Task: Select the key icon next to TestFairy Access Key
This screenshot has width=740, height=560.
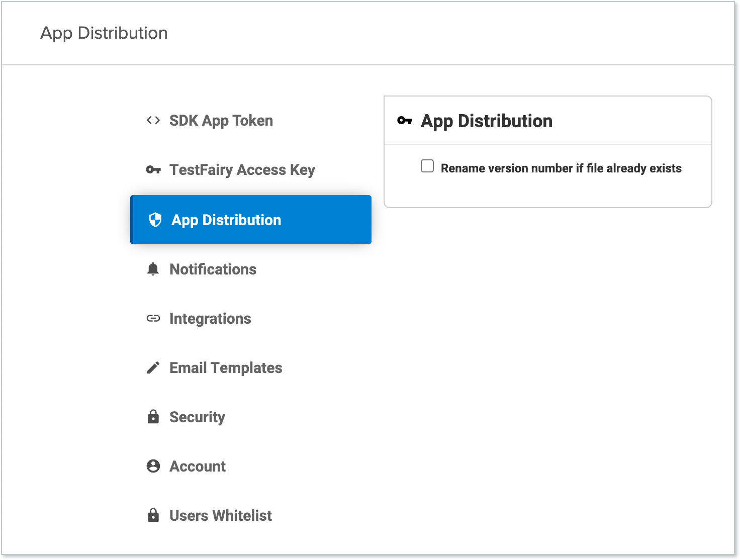Action: point(153,169)
